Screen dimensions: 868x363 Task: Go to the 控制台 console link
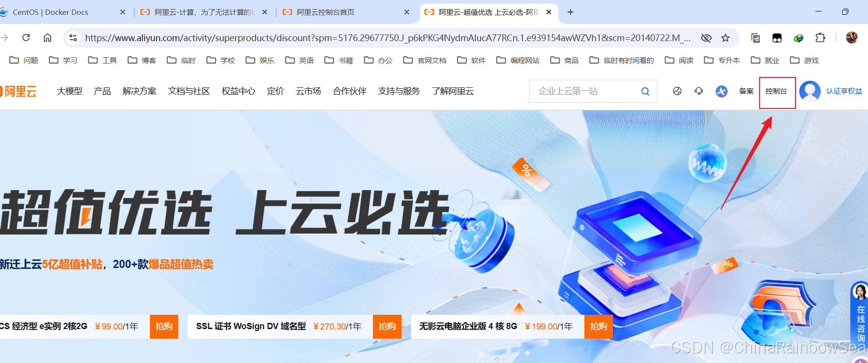(x=776, y=91)
